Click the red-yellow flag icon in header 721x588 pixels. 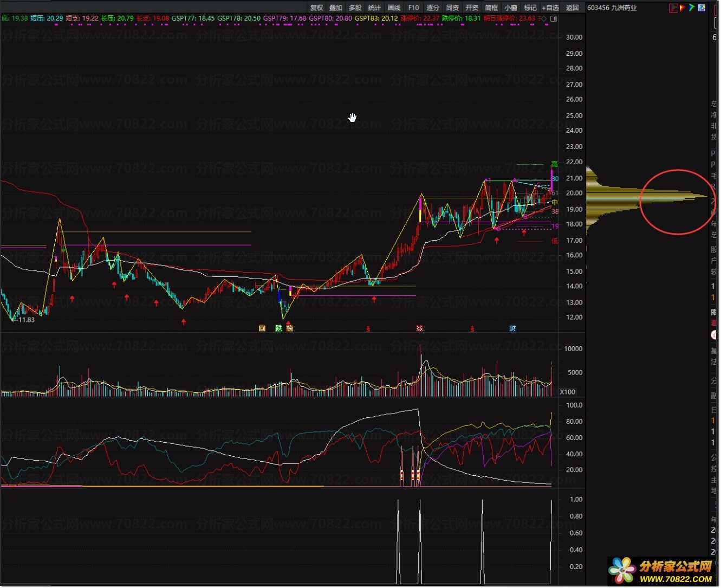pos(682,8)
